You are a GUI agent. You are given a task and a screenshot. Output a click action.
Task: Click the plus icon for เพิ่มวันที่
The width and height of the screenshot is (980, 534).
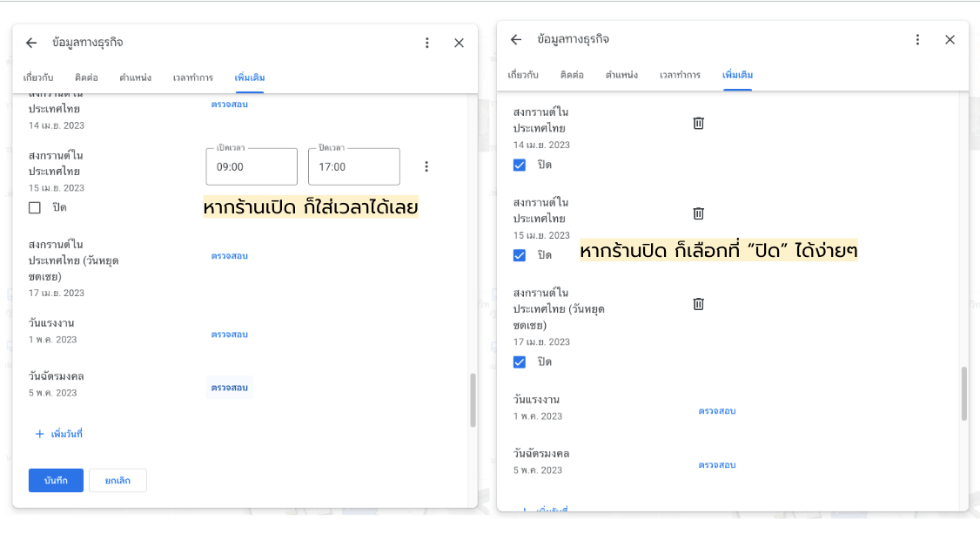click(x=39, y=434)
